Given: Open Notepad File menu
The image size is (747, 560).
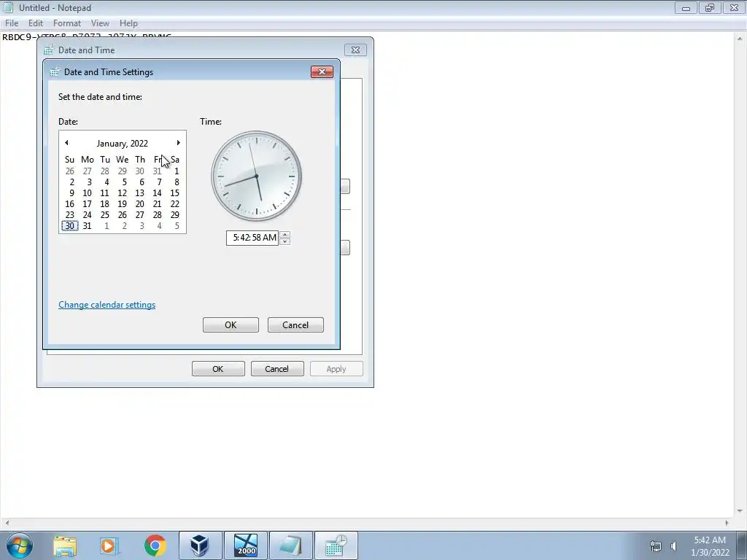Looking at the screenshot, I should coord(12,23).
